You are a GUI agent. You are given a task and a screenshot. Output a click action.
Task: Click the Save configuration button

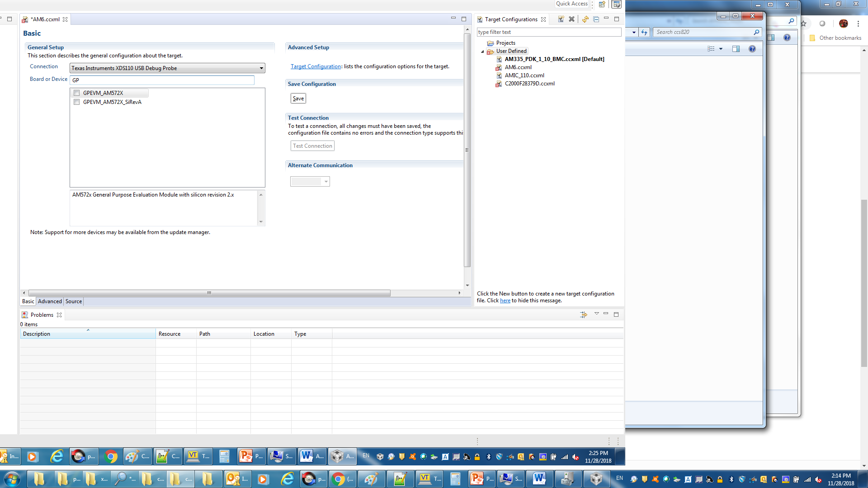pos(298,99)
